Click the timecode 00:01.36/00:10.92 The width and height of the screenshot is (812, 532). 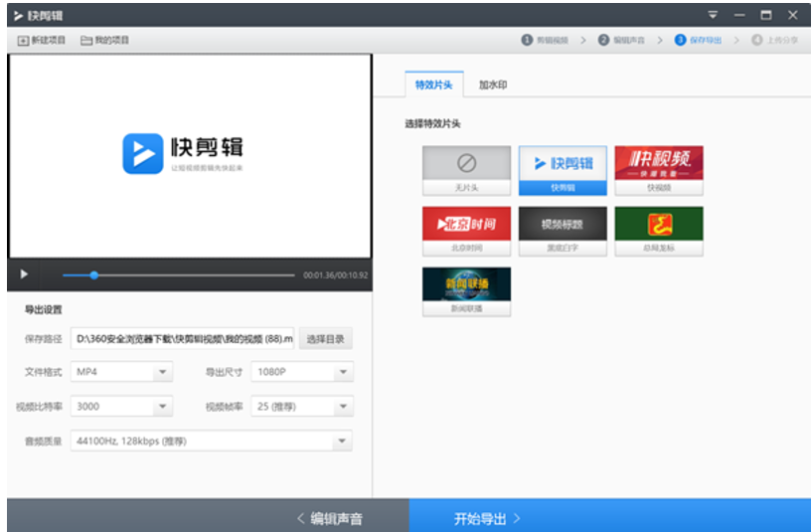point(336,275)
